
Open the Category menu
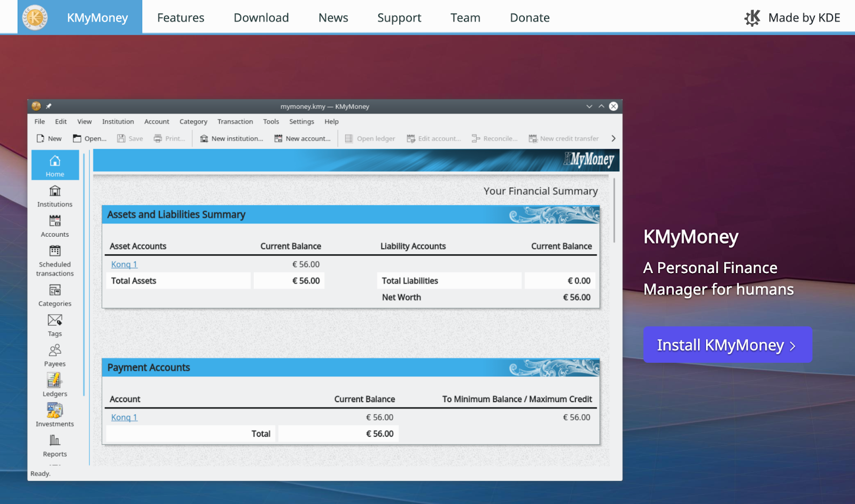193,122
